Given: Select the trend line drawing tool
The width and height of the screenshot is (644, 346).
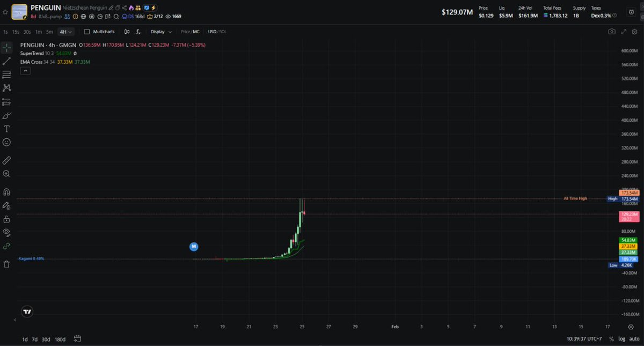Looking at the screenshot, I should [7, 62].
